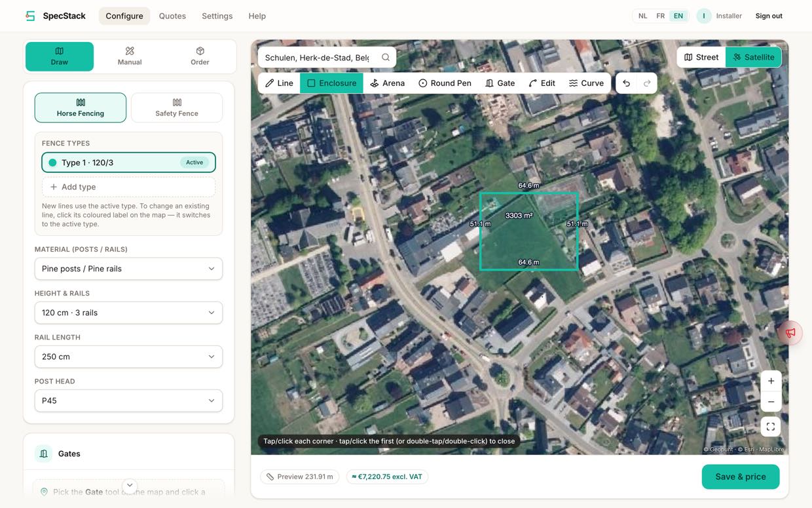The height and width of the screenshot is (508, 812).
Task: Click Add type button
Action: point(128,187)
